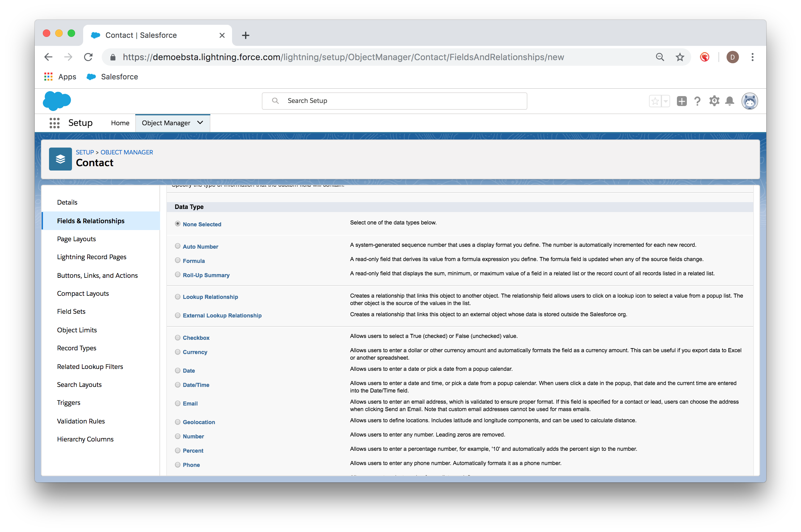801x532 pixels.
Task: Open the user profile avatar
Action: 749,101
